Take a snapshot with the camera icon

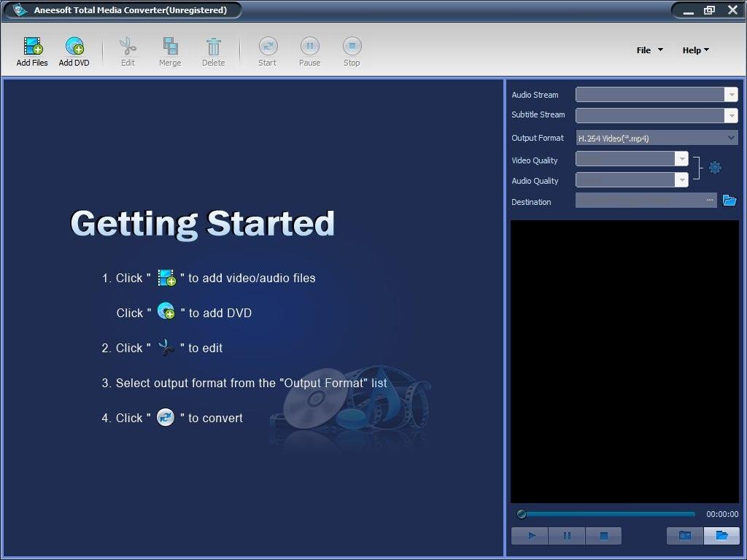coord(684,535)
